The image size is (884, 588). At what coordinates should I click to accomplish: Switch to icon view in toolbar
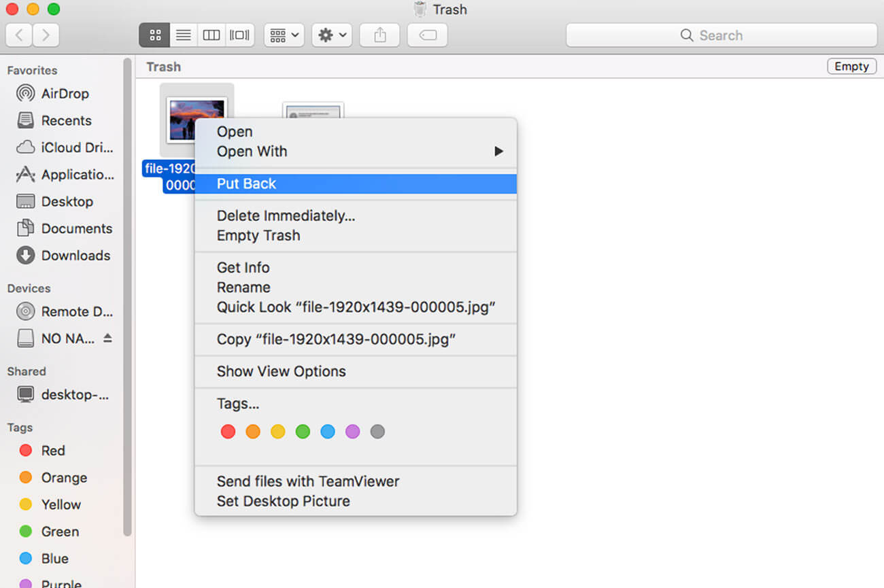[x=154, y=35]
